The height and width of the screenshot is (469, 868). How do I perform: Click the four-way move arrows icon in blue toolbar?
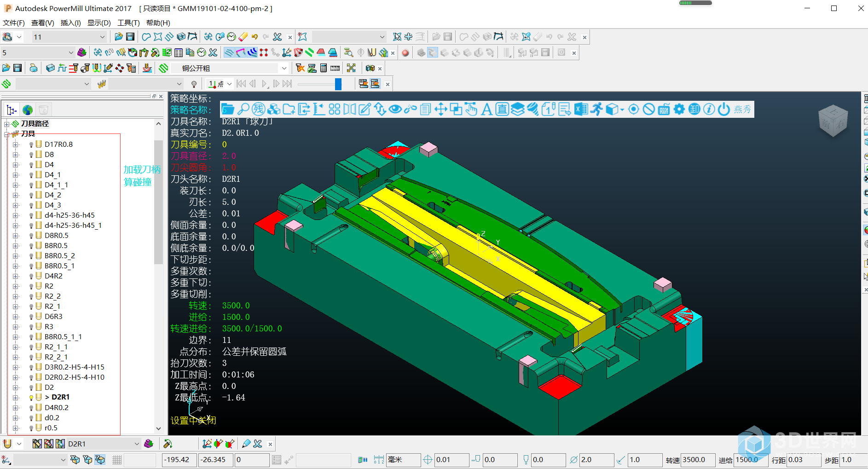click(440, 109)
